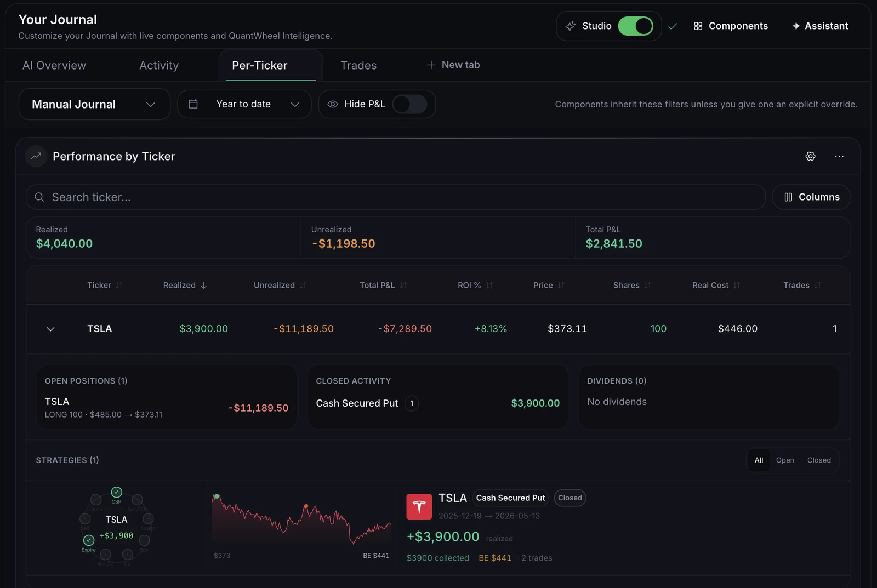Viewport: 877px width, 588px height.
Task: Sort the table by Unrealized column
Action: click(x=280, y=286)
